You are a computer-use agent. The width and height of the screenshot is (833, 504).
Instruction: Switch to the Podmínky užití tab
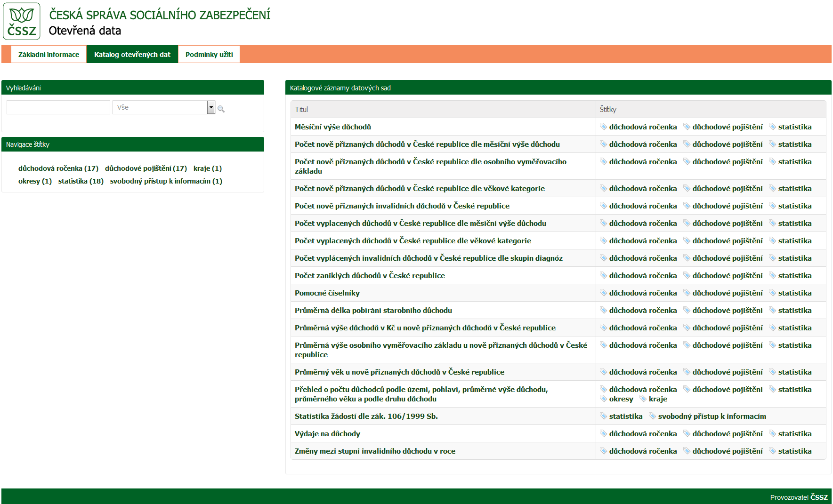click(209, 54)
